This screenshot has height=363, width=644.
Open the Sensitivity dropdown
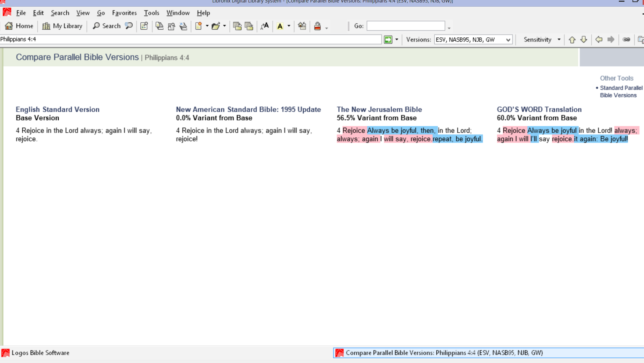pyautogui.click(x=542, y=39)
